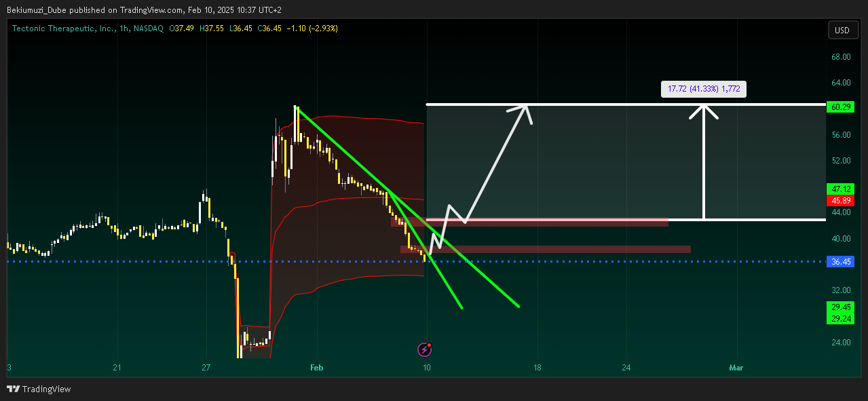Click the 60.29 green price label
This screenshot has width=868, height=401.
(840, 107)
